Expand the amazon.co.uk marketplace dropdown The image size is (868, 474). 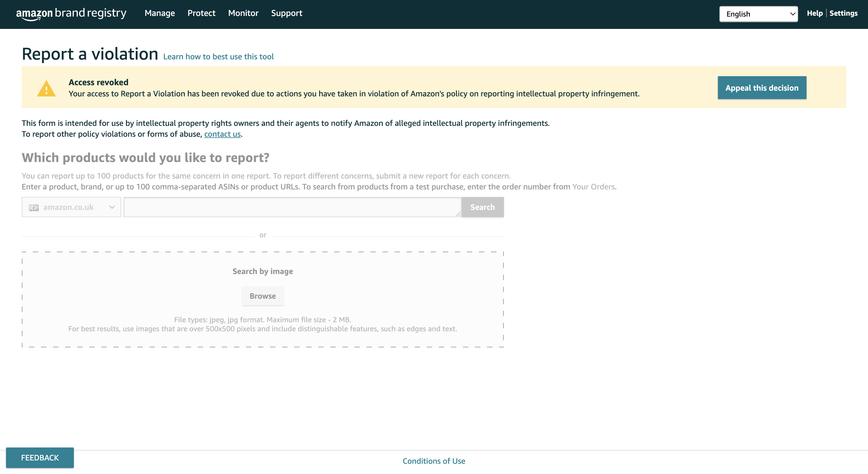click(71, 207)
